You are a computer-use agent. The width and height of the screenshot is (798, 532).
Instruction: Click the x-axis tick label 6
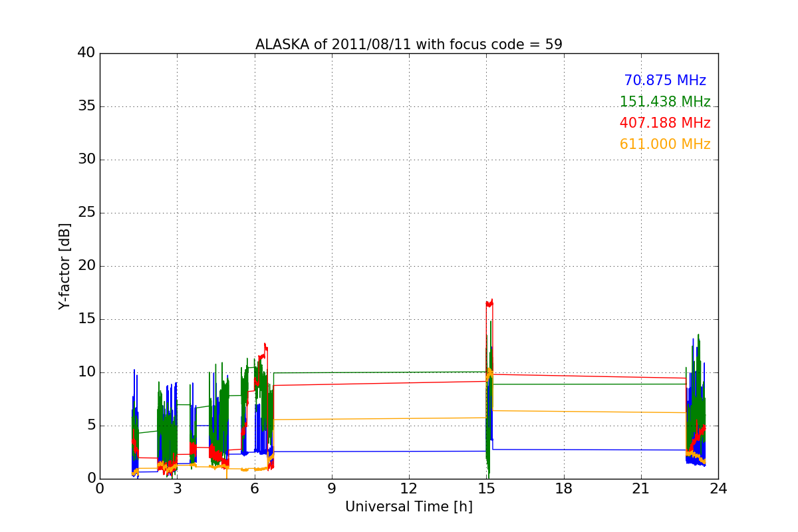click(254, 488)
